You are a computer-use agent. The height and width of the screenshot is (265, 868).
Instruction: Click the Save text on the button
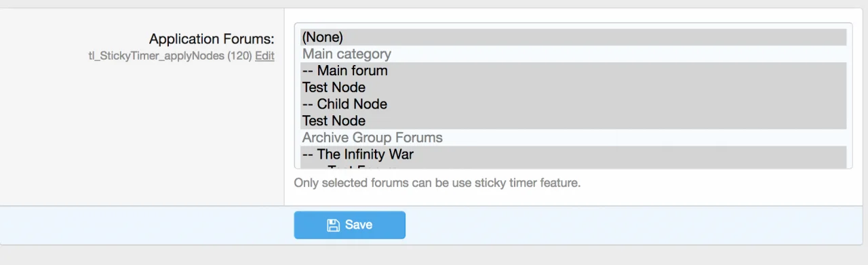click(359, 225)
